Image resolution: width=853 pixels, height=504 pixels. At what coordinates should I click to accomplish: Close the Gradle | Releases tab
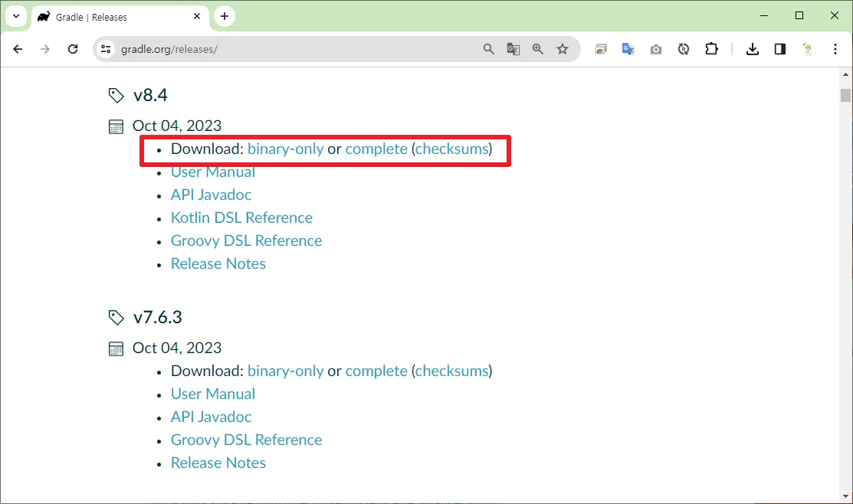click(197, 16)
